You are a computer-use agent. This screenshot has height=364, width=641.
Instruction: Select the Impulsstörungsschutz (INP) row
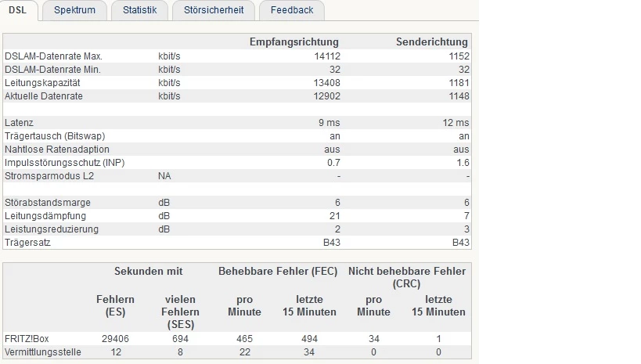[65, 163]
